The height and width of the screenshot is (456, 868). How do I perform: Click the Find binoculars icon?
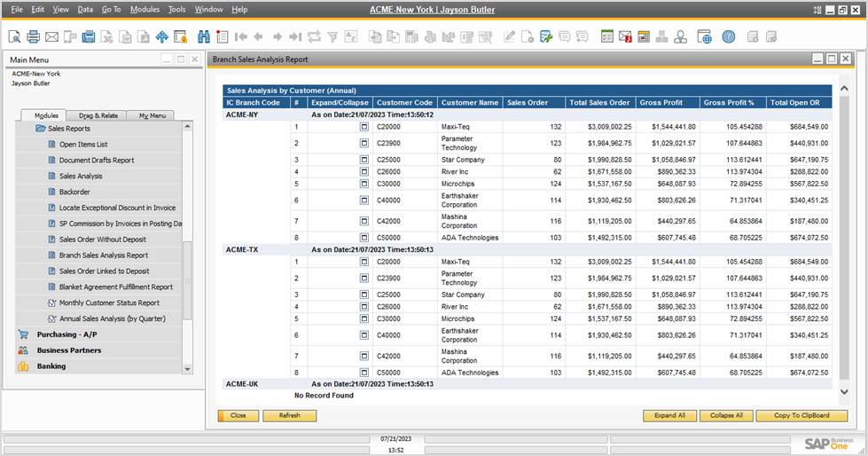point(204,36)
